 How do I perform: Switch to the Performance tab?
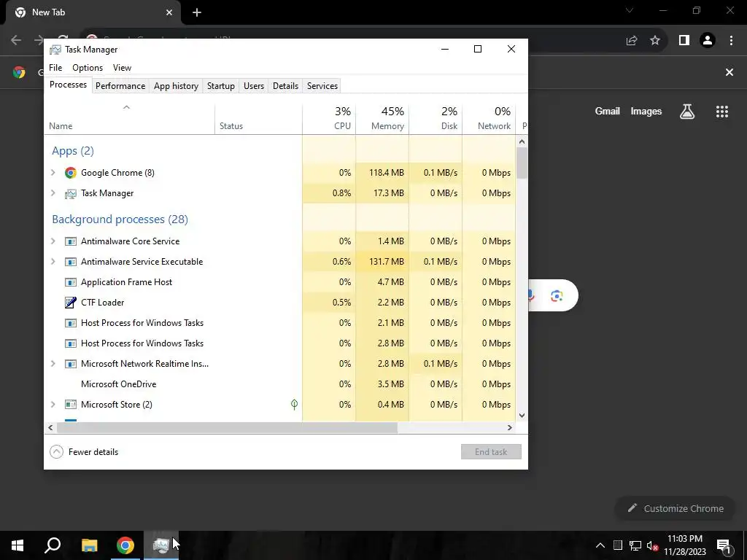coord(120,86)
